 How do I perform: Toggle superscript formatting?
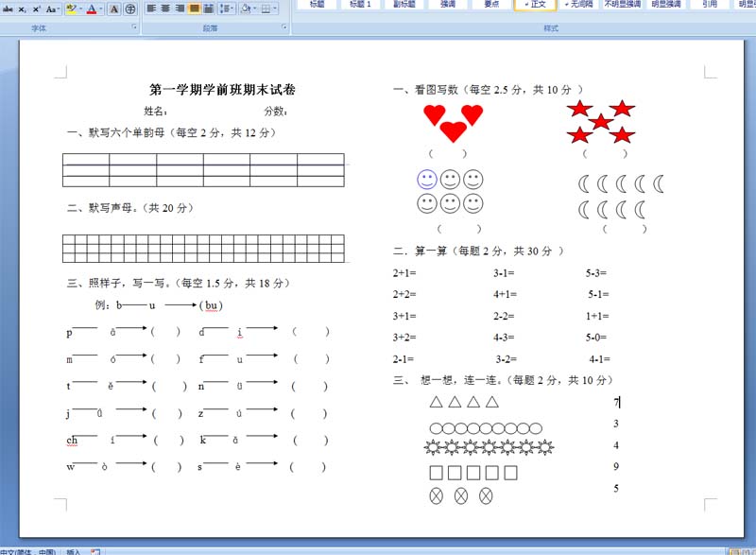tap(36, 9)
